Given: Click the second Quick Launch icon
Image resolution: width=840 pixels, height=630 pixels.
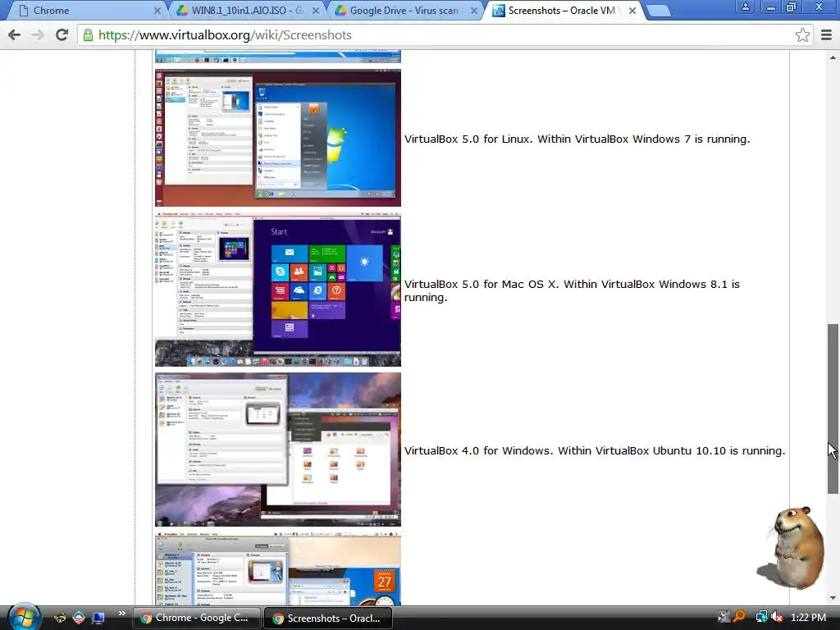Looking at the screenshot, I should pyautogui.click(x=78, y=618).
